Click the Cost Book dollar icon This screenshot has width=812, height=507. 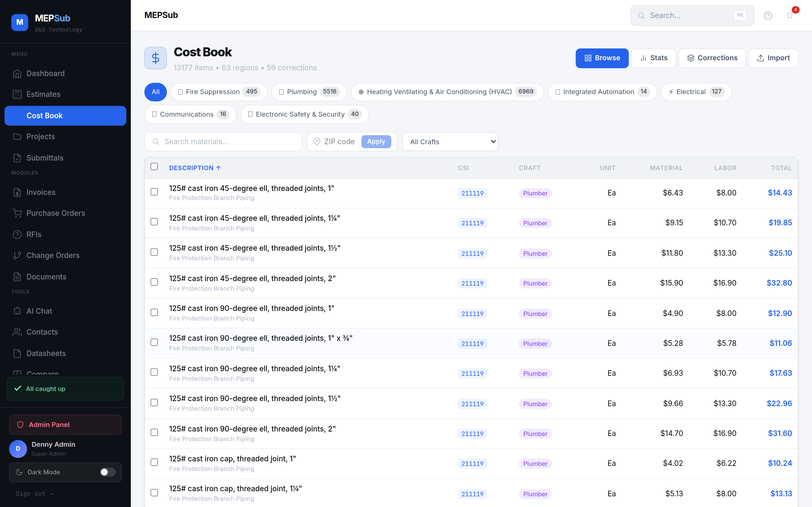point(156,58)
